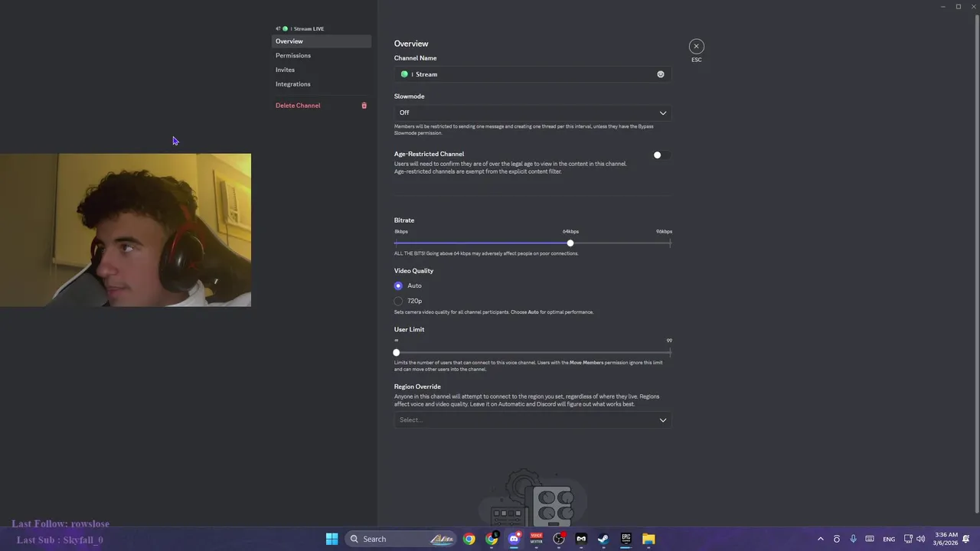Open the black mask icon app in taskbar
Viewport: 980px width, 551px height.
point(581,539)
